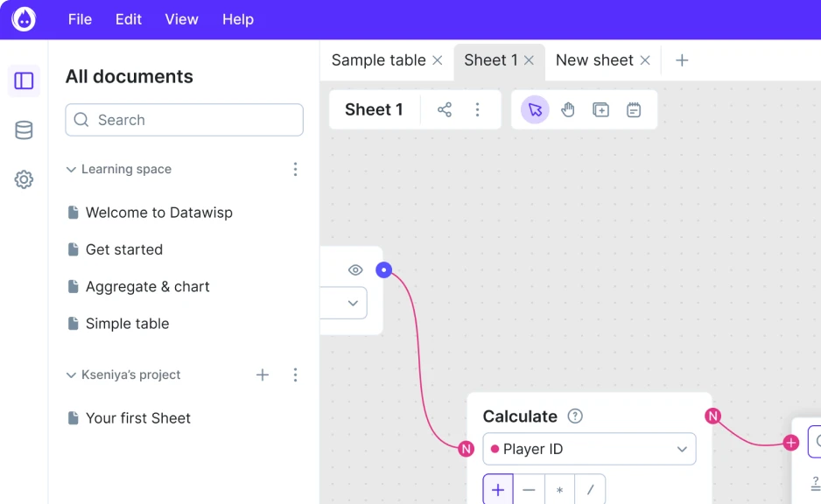Select the slash division operator
This screenshot has height=504, width=821.
590,490
